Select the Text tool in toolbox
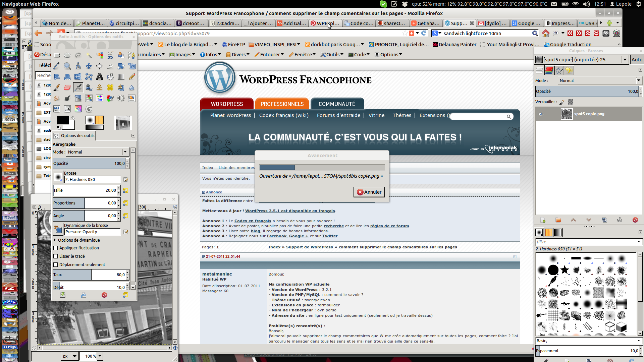This screenshot has height=362, width=644. pos(100,77)
